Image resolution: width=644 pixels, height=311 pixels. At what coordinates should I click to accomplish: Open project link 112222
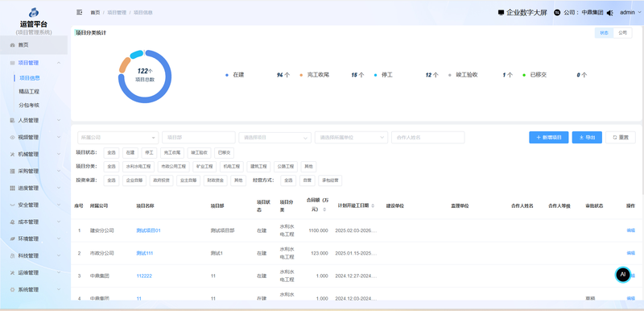click(x=144, y=276)
